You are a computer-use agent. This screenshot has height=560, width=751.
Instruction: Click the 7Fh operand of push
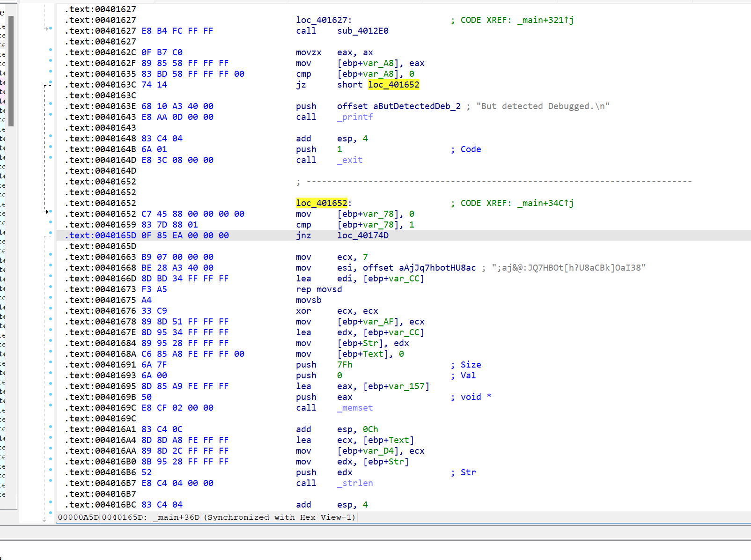click(345, 365)
